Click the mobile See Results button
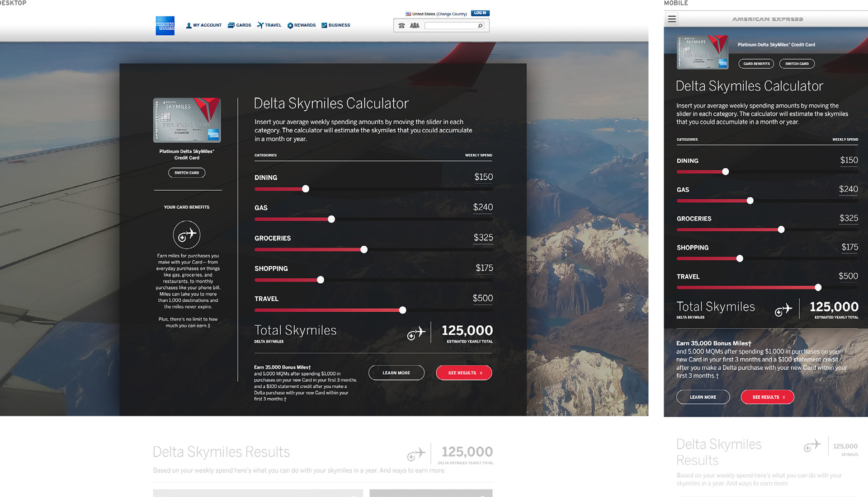868x497 pixels. click(768, 397)
